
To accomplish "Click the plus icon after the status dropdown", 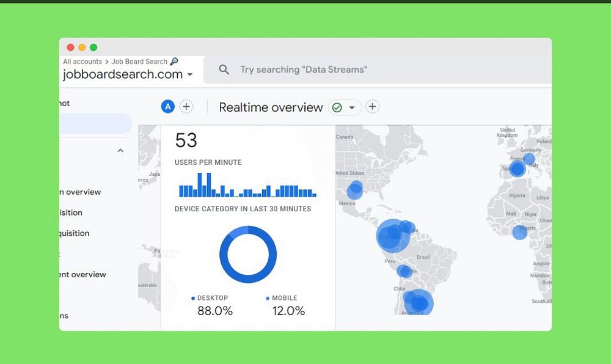I will 373,107.
